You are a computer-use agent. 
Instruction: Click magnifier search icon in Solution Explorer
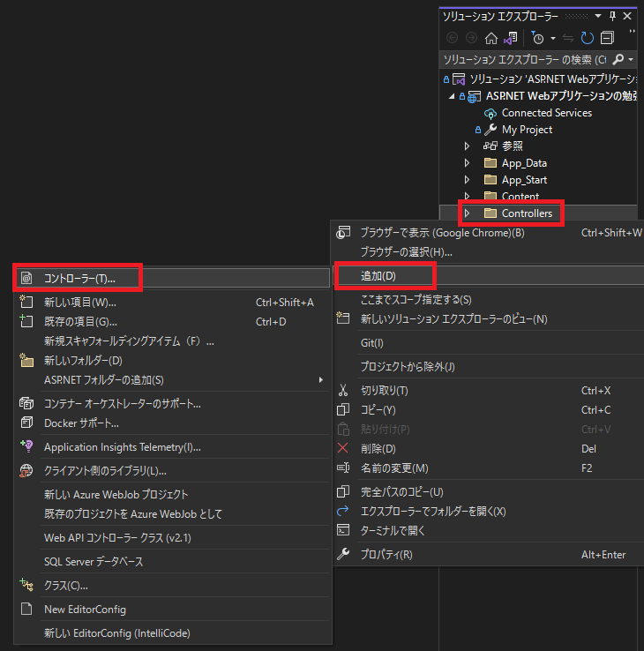pyautogui.click(x=618, y=60)
